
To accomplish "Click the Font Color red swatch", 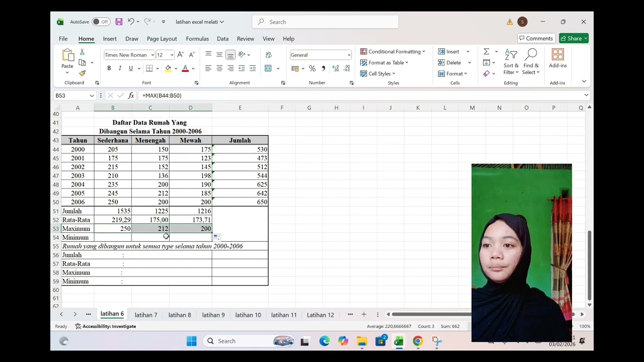I will tap(185, 68).
